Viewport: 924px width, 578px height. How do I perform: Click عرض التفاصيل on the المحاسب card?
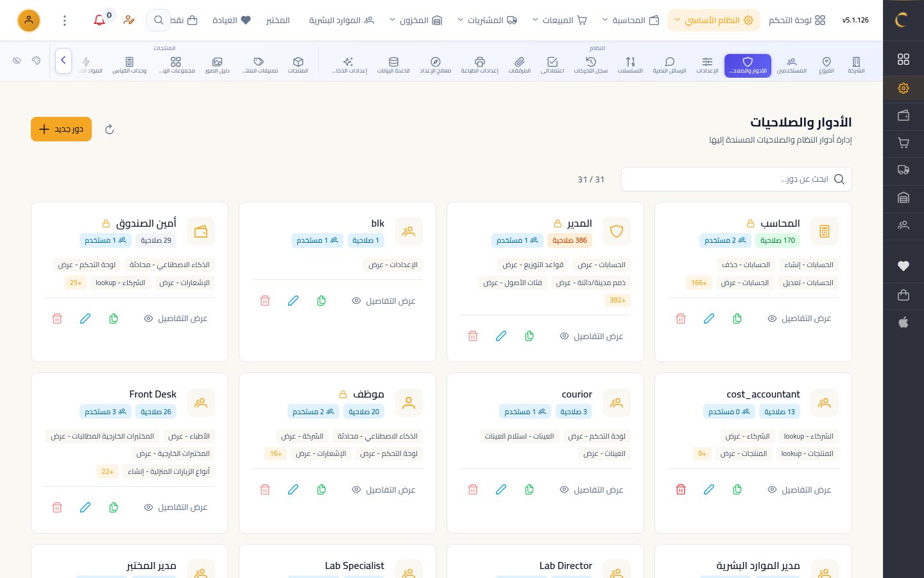point(800,319)
